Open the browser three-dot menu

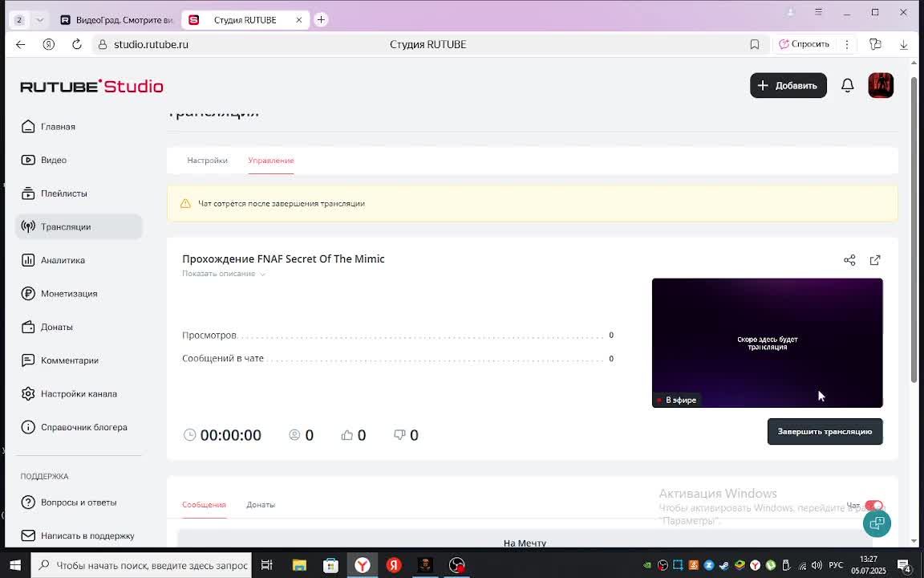pos(847,44)
